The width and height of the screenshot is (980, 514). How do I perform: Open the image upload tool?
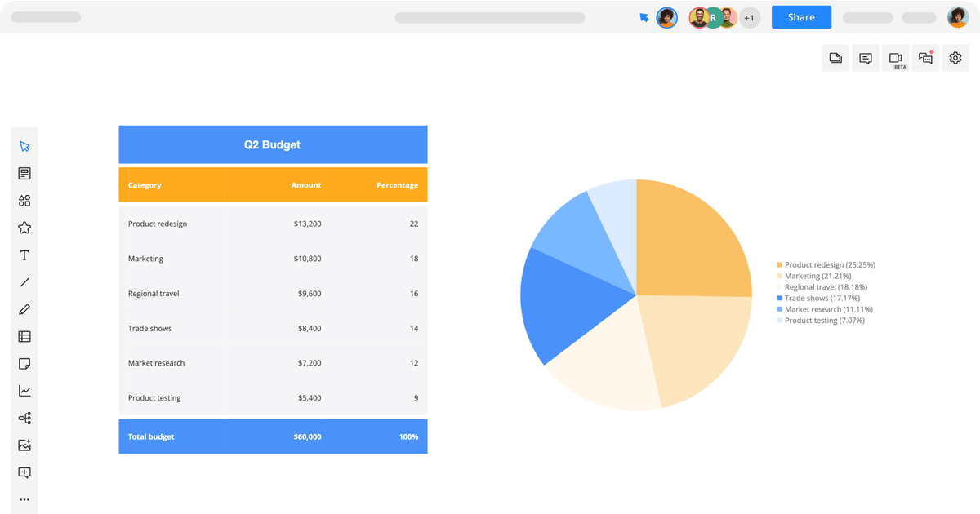coord(24,445)
